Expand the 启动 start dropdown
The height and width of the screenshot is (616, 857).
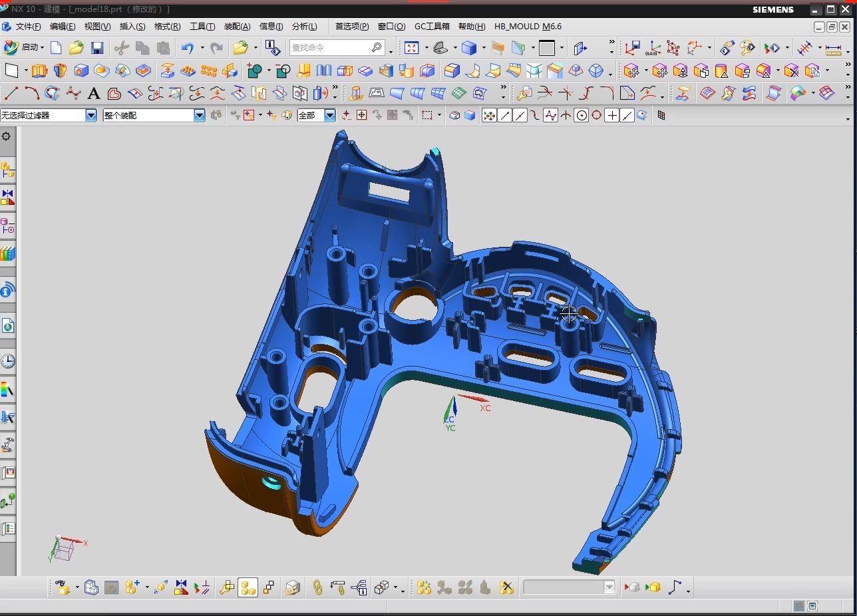pyautogui.click(x=42, y=48)
